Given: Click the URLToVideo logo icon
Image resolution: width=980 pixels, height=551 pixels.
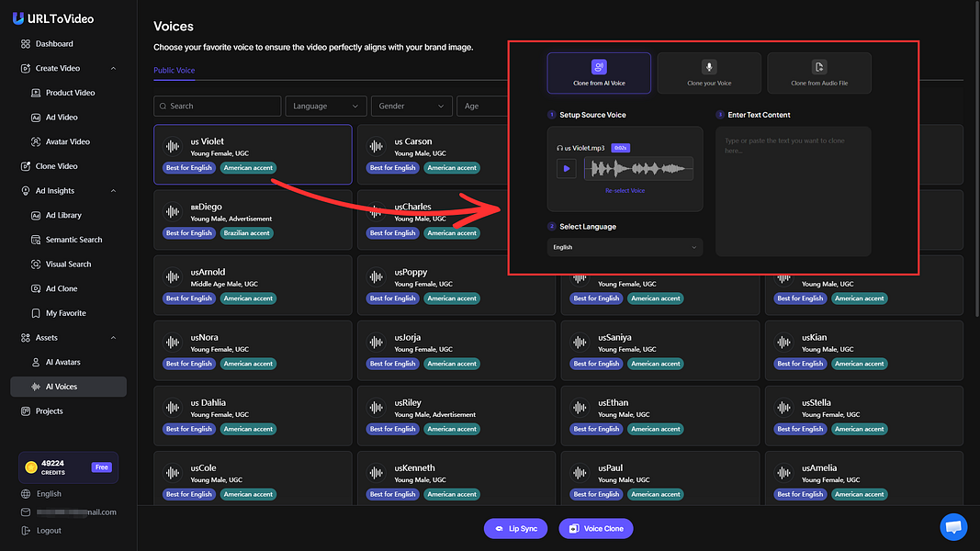Looking at the screenshot, I should click(x=18, y=18).
